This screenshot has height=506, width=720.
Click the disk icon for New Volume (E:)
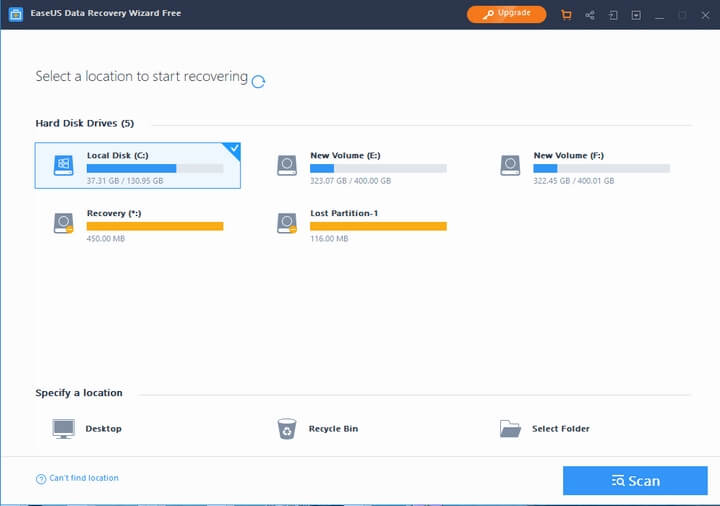pos(287,165)
